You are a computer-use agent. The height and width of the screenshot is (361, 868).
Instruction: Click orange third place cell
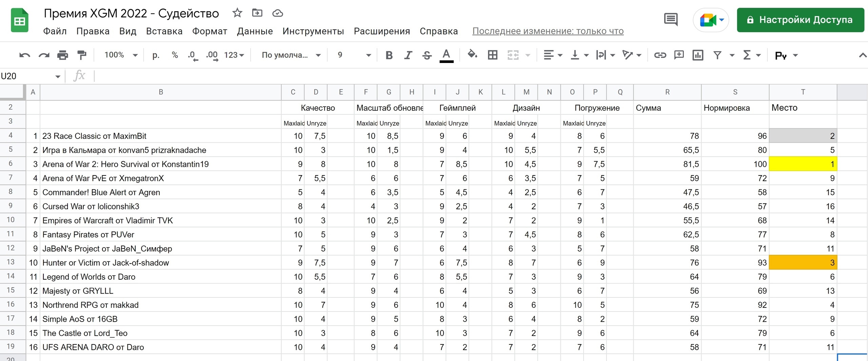(x=803, y=262)
